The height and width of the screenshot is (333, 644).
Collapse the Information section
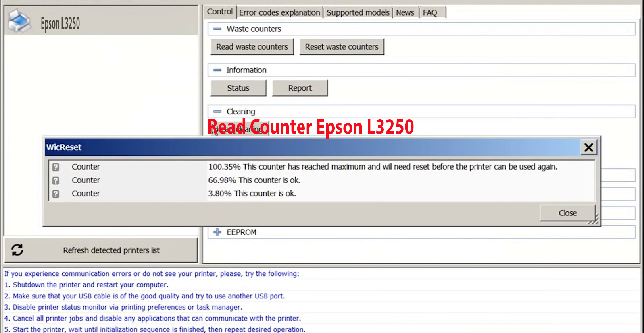(x=217, y=70)
